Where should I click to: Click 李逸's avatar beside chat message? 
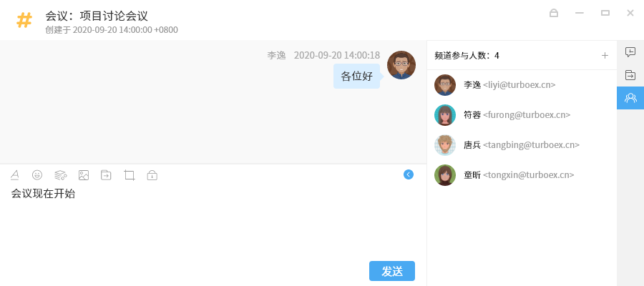pos(401,65)
